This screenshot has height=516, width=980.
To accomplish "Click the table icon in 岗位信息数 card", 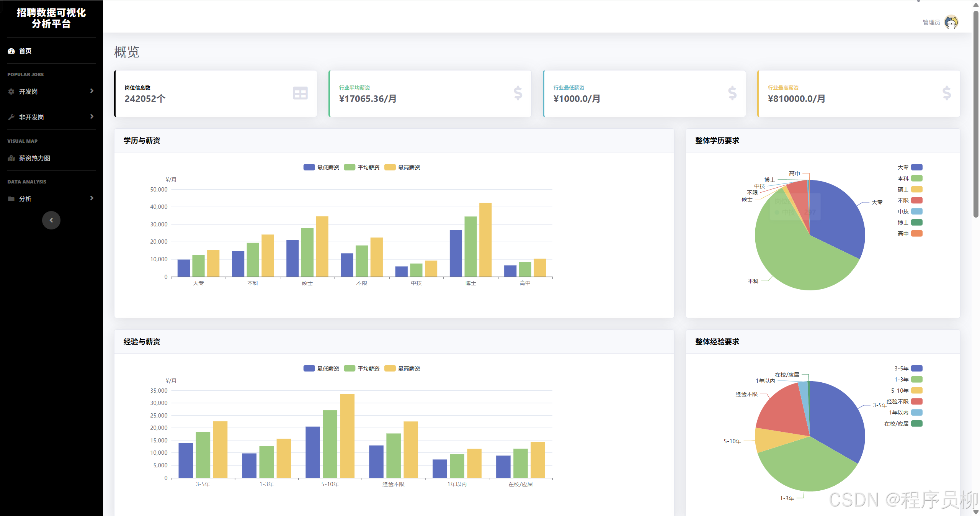I will click(x=300, y=93).
